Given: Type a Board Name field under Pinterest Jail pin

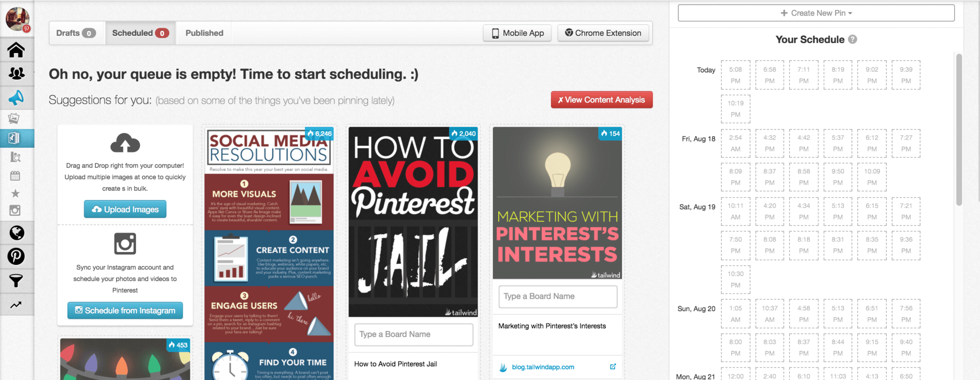Looking at the screenshot, I should pyautogui.click(x=414, y=335).
